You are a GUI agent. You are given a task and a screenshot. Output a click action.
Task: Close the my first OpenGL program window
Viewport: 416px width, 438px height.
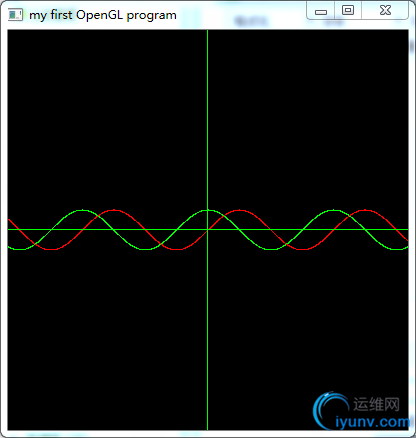(385, 10)
